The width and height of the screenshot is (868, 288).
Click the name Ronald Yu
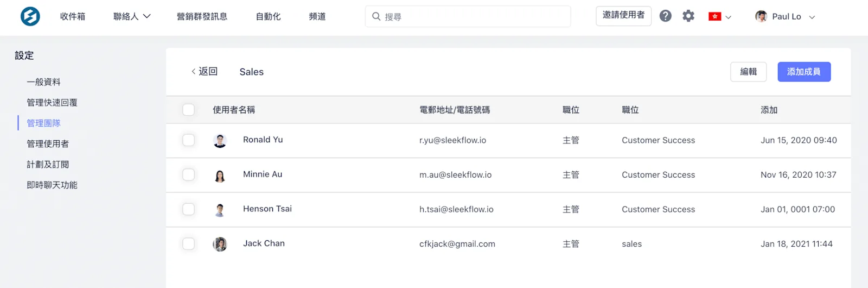[263, 140]
